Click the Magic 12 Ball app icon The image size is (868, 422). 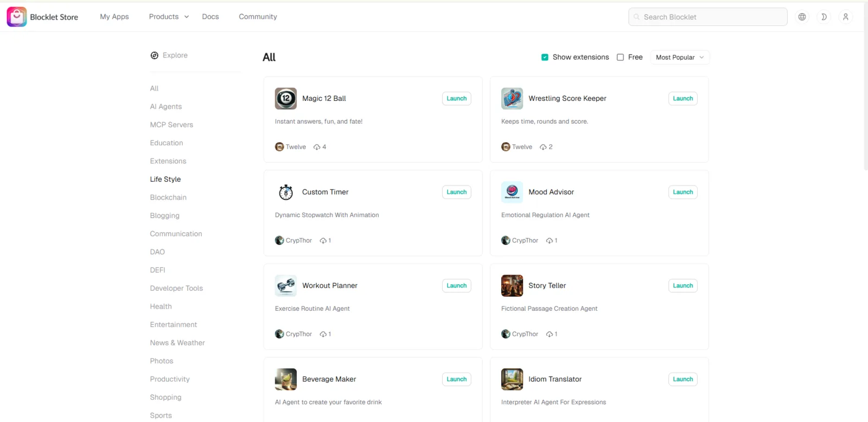[286, 99]
